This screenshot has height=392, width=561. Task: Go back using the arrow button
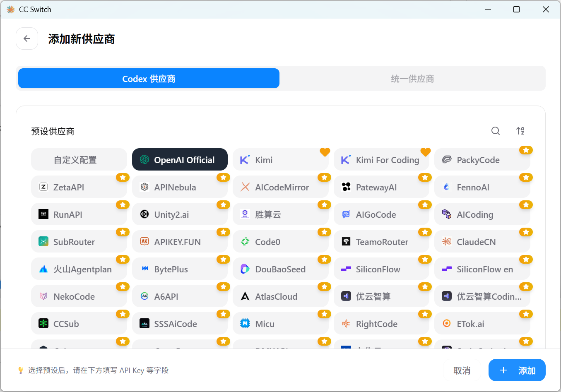tap(27, 38)
